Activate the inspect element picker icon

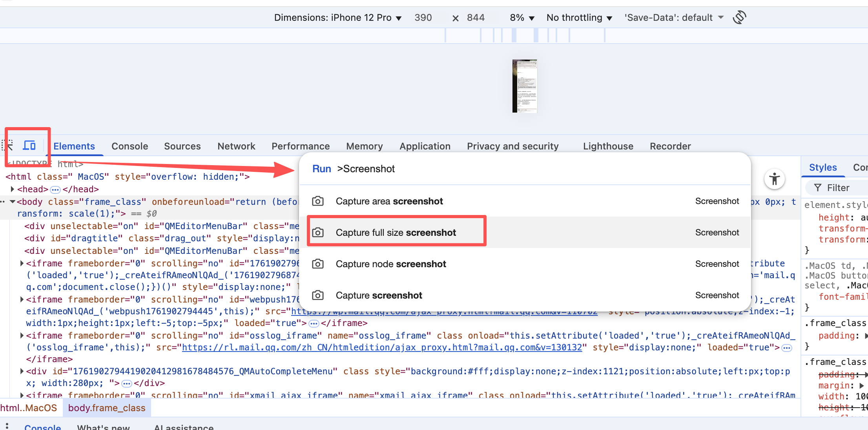(x=8, y=146)
